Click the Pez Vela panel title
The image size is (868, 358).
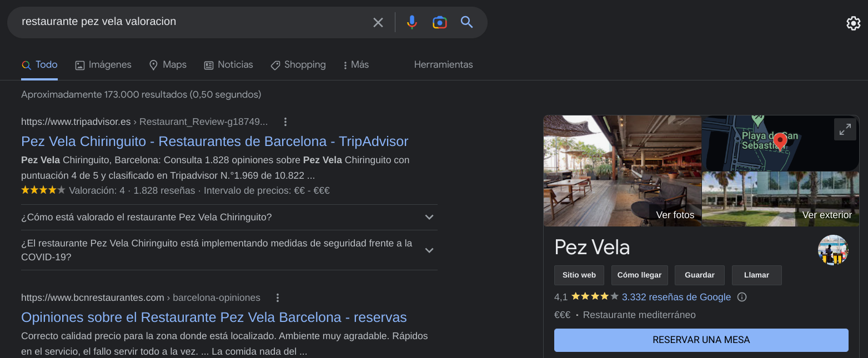(x=592, y=247)
